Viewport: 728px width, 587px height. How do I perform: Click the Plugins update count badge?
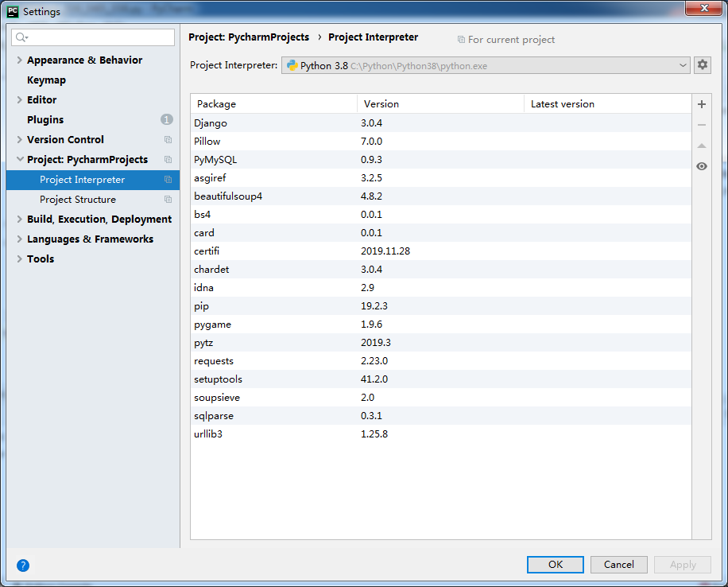point(167,119)
